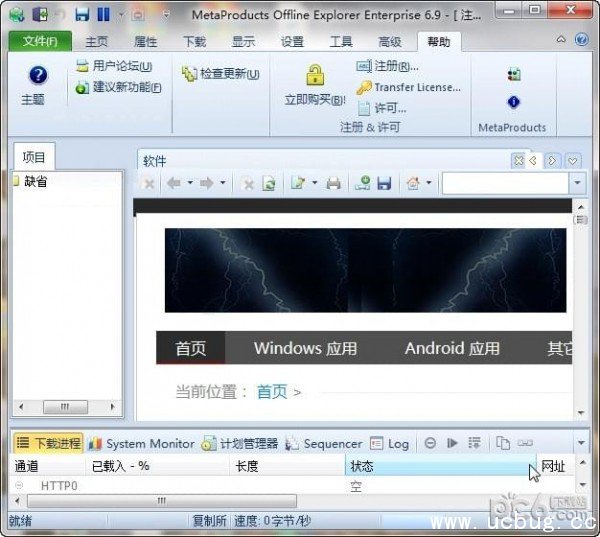
Task: Click the save floppy icon in browser toolbar
Action: coord(383,184)
